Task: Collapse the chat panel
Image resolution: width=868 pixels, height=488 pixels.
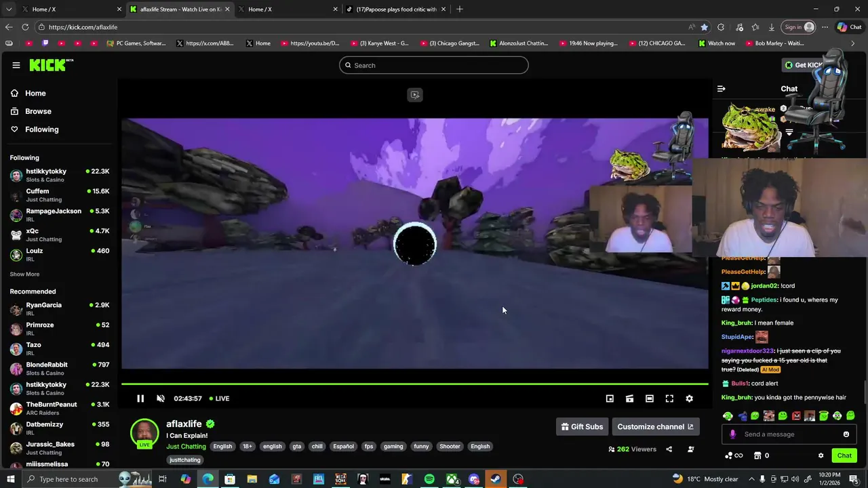Action: (722, 89)
